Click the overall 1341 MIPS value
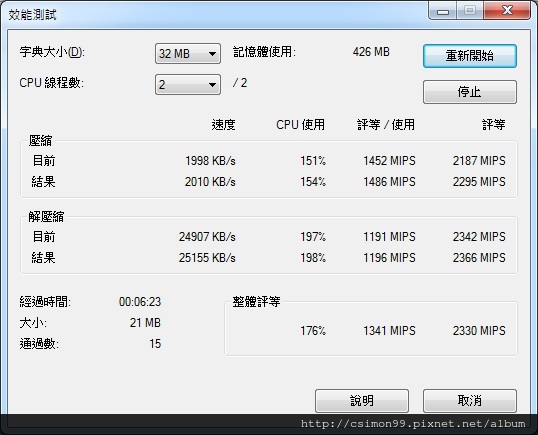This screenshot has width=538, height=435. (389, 331)
